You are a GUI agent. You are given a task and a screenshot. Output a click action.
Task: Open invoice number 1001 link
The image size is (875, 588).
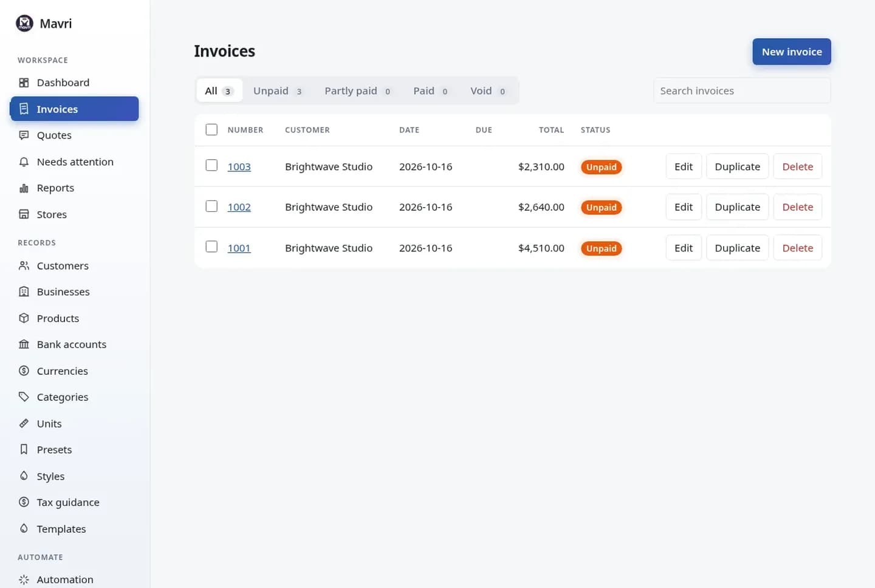239,248
